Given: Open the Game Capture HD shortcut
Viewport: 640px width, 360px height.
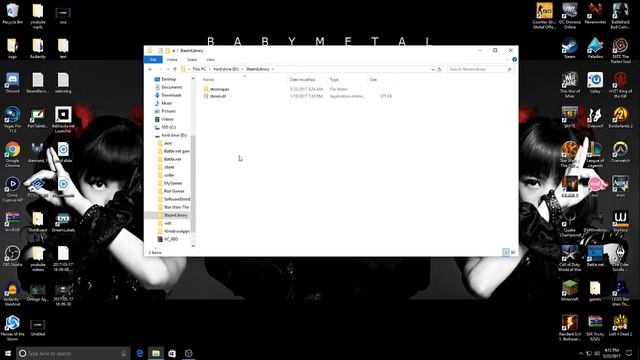Looking at the screenshot, I should coord(12,189).
